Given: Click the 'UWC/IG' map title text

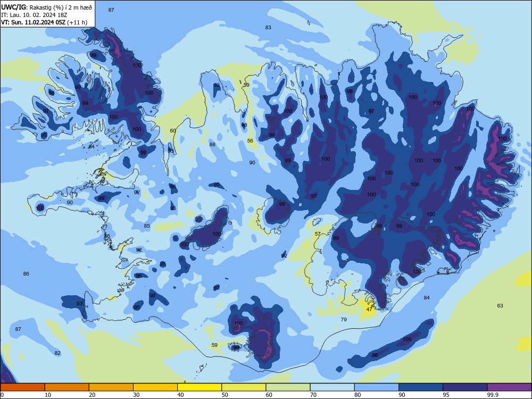Looking at the screenshot, I should click(x=13, y=7).
